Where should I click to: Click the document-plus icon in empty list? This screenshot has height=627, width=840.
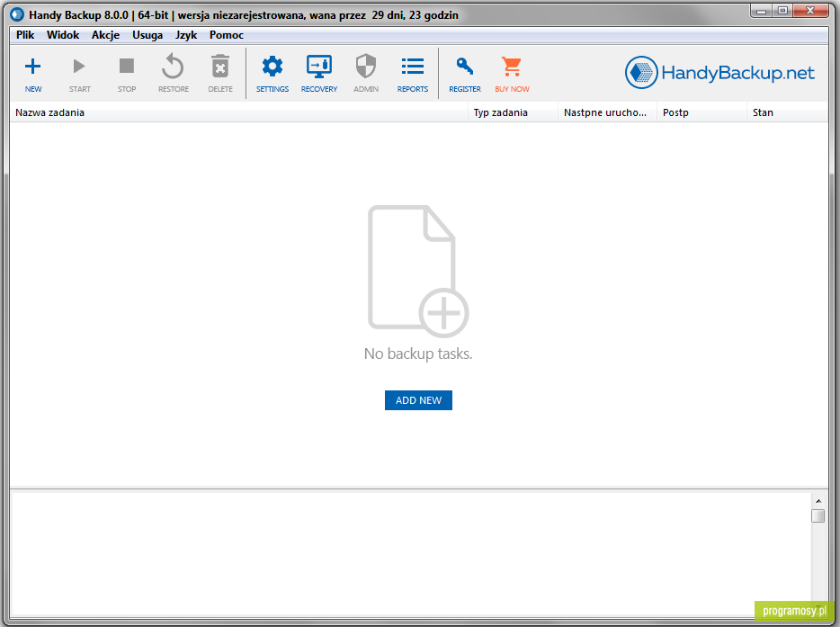click(x=418, y=271)
